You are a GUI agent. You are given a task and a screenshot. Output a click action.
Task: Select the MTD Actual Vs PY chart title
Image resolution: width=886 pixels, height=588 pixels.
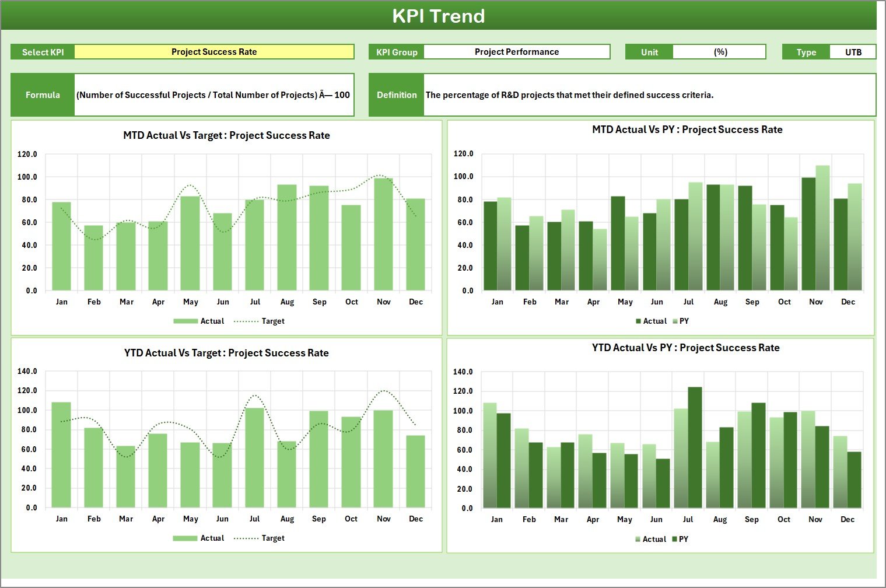click(x=687, y=129)
